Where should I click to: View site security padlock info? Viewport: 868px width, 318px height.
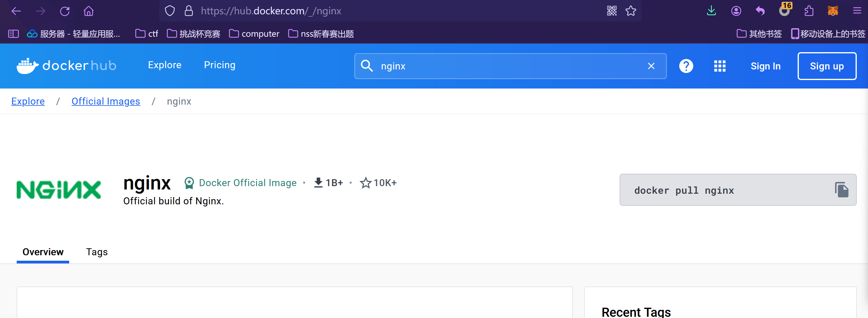[x=189, y=11]
